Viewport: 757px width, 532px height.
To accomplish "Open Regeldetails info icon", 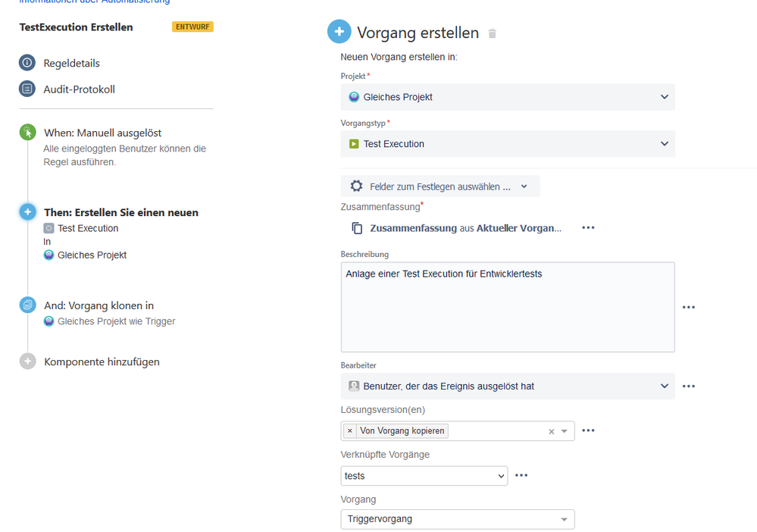I will click(x=27, y=63).
